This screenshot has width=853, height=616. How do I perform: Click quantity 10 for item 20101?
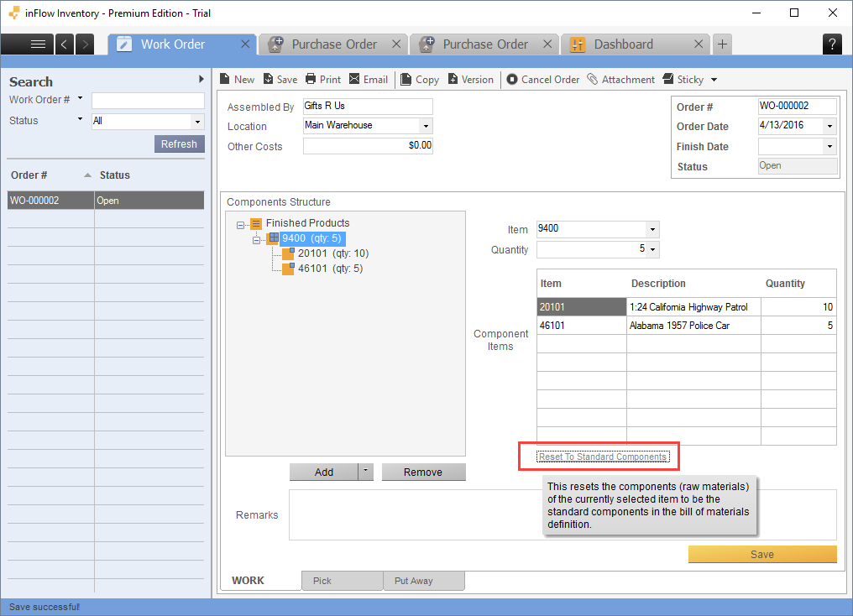(798, 307)
